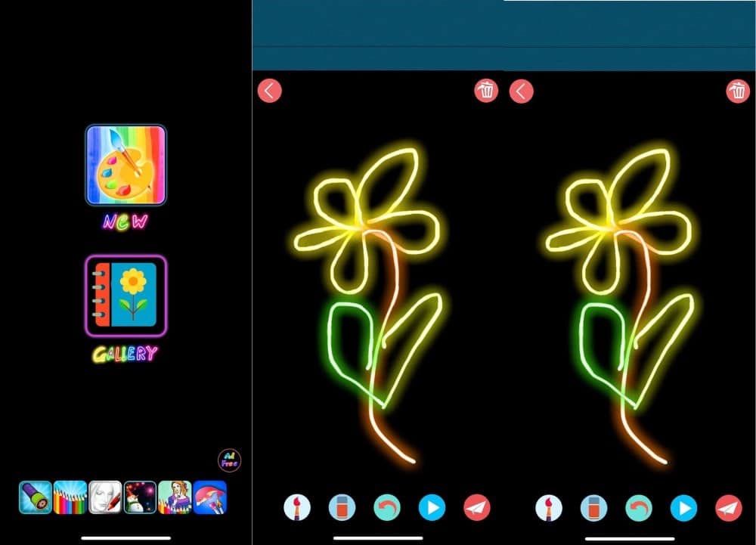Play the left drawing replay

pos(432,507)
